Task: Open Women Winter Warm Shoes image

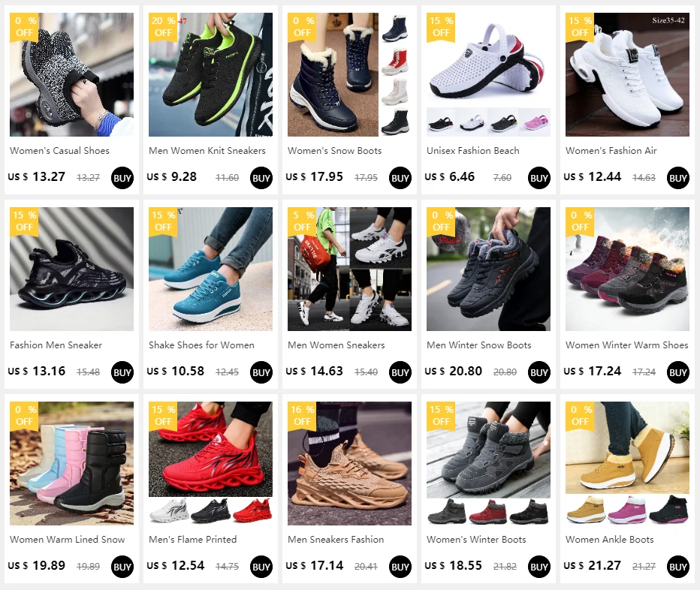Action: (x=627, y=269)
